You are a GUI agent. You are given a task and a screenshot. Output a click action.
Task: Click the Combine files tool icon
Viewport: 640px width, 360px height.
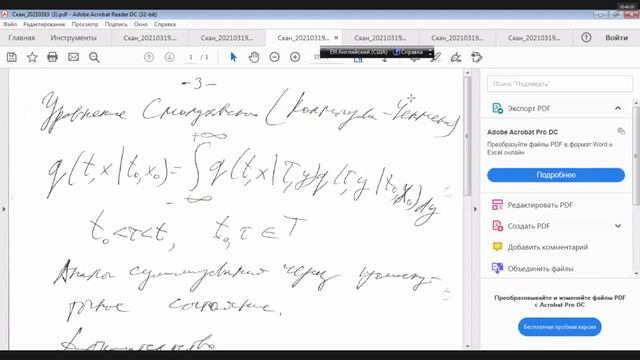coord(497,268)
